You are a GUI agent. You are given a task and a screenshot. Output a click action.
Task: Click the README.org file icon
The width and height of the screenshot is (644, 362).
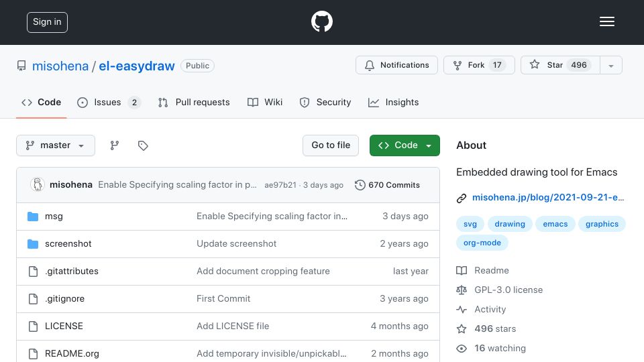[x=33, y=353]
